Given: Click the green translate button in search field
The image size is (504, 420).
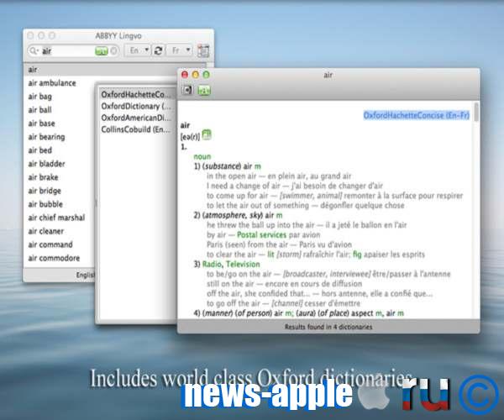Looking at the screenshot, I should click(102, 51).
